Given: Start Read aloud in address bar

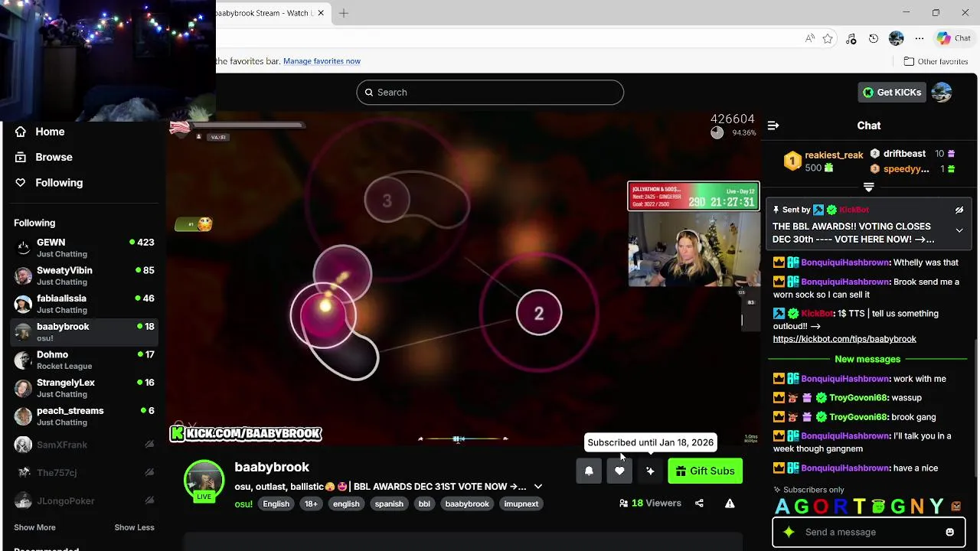Looking at the screenshot, I should point(809,38).
